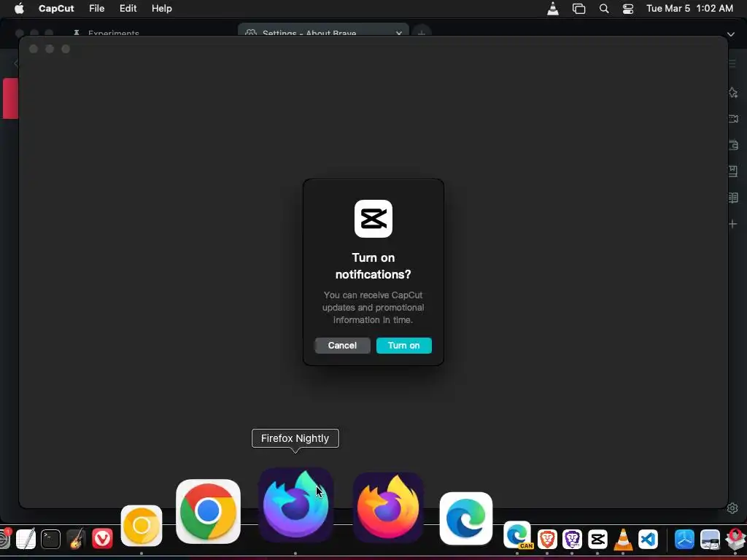Click the video camera icon in Brave sidebar
Viewport: 747px width, 560px height.
(x=733, y=119)
